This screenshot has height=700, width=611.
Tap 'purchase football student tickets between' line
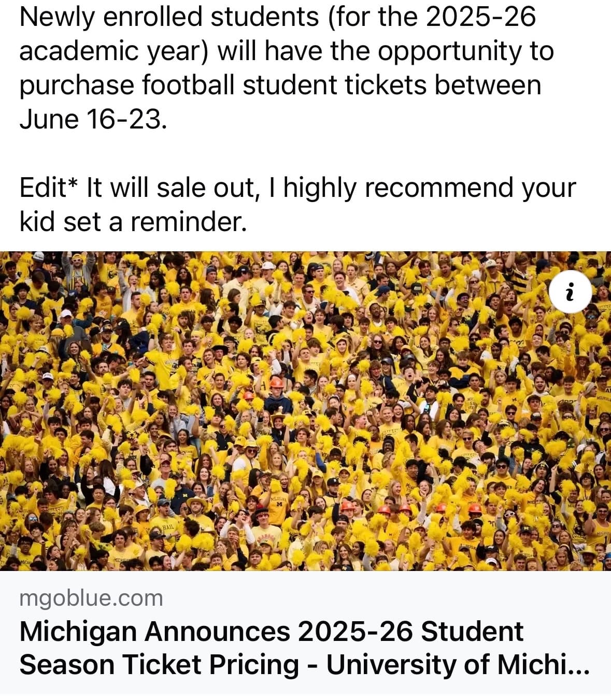tap(280, 85)
